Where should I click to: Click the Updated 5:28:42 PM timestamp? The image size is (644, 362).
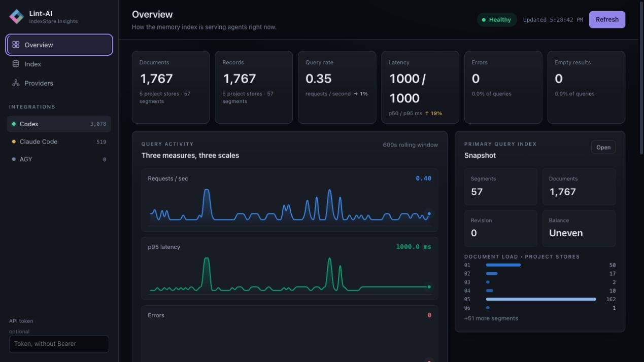[553, 20]
